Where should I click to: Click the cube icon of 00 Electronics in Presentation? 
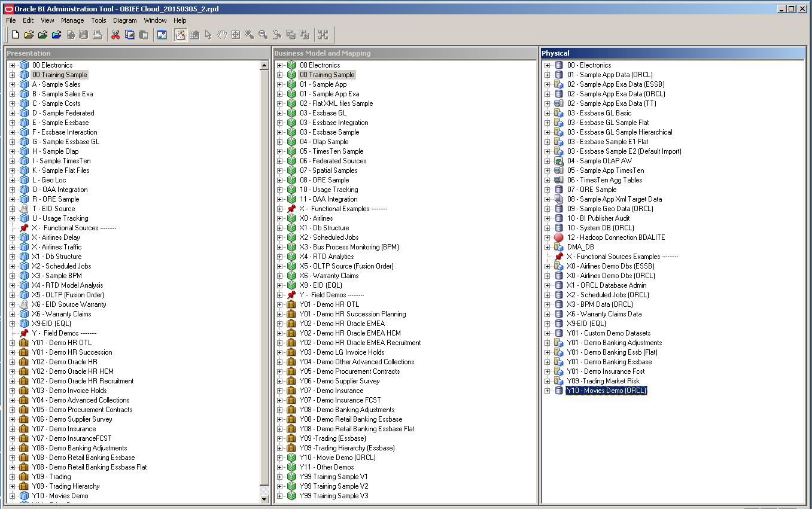coord(24,65)
